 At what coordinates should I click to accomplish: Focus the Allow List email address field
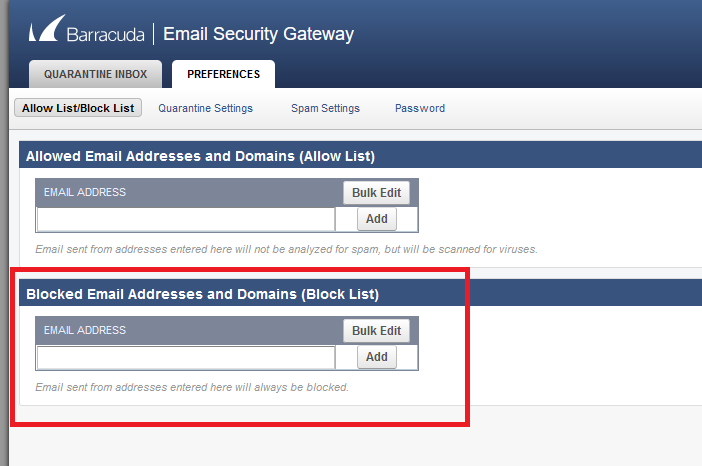point(186,219)
